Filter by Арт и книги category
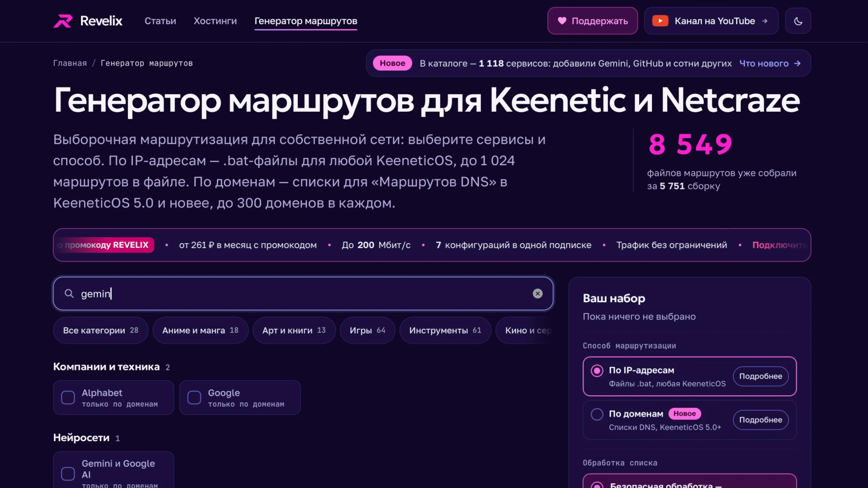The image size is (868, 488). (294, 330)
